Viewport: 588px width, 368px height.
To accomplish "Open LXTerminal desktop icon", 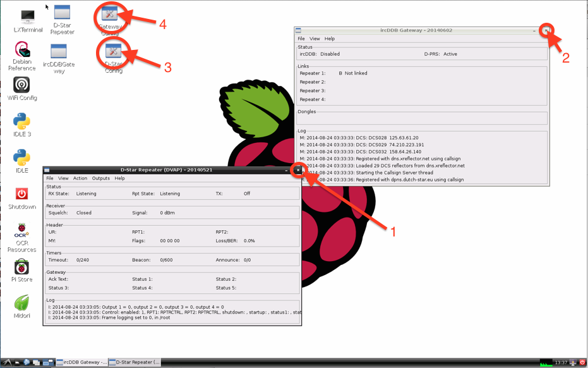I will (28, 17).
